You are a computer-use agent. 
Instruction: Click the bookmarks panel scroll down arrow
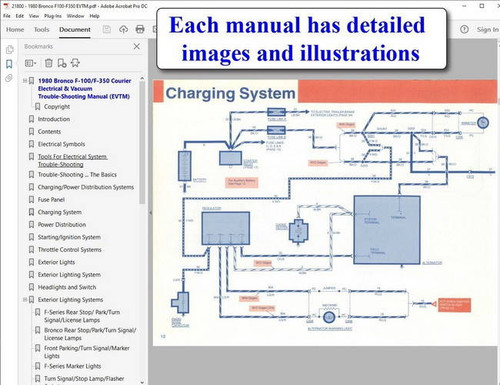click(142, 382)
